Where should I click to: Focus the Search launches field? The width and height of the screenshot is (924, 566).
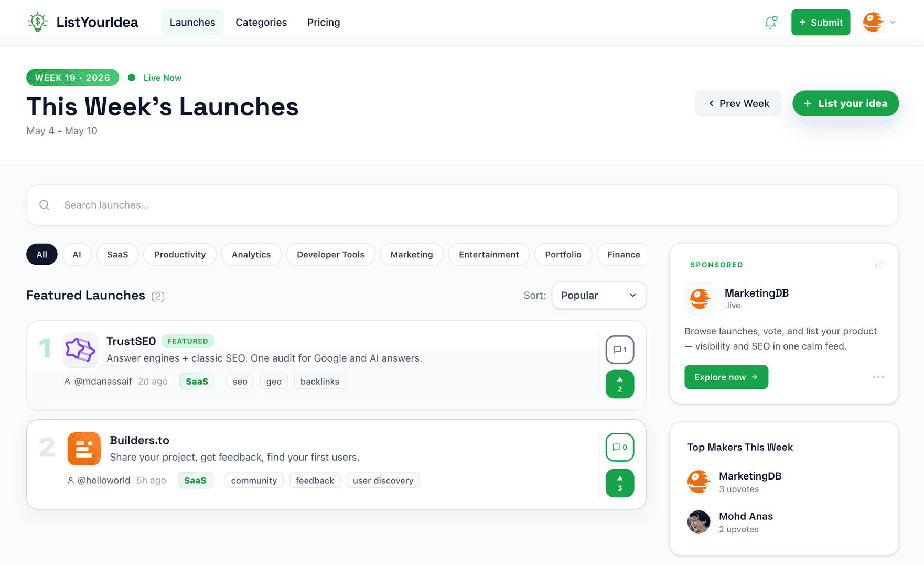tap(463, 205)
